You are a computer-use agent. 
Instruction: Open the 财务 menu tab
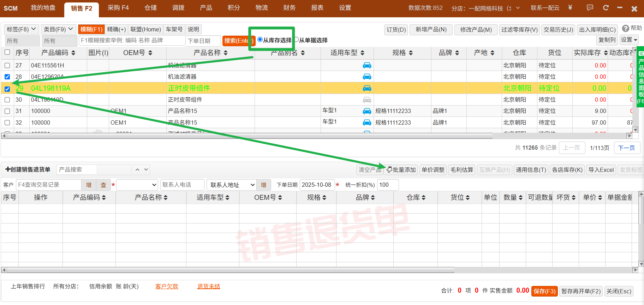tap(289, 8)
